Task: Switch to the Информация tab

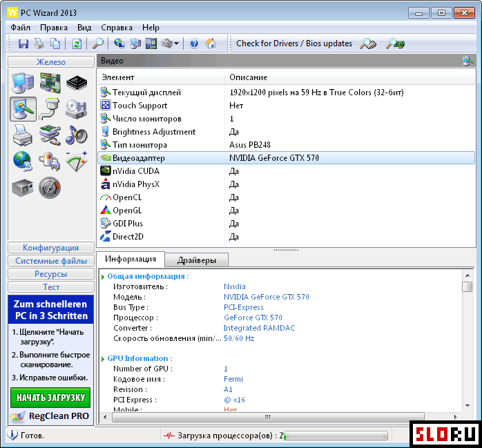Action: click(131, 259)
